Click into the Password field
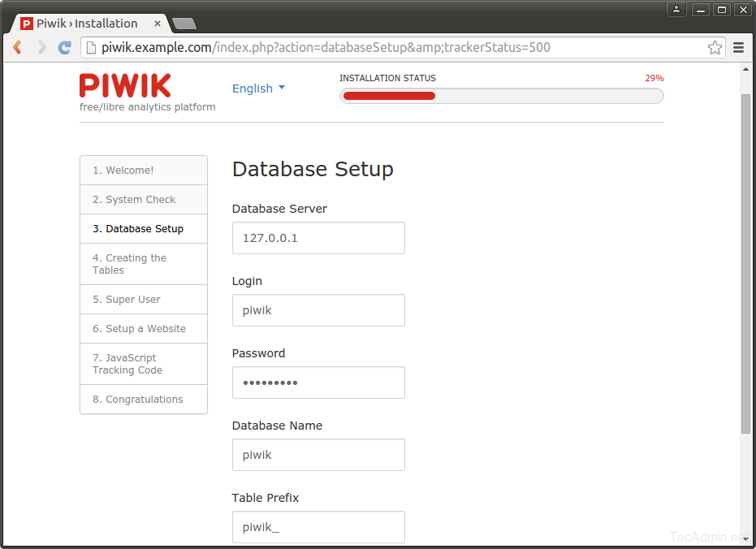This screenshot has width=756, height=549. click(x=318, y=383)
